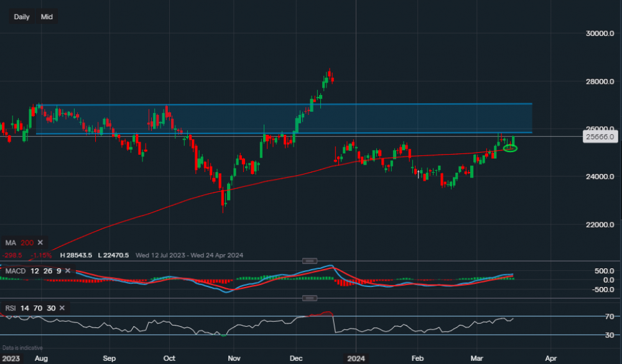
Task: Edit the MACD fast period 12
Action: pyautogui.click(x=34, y=271)
